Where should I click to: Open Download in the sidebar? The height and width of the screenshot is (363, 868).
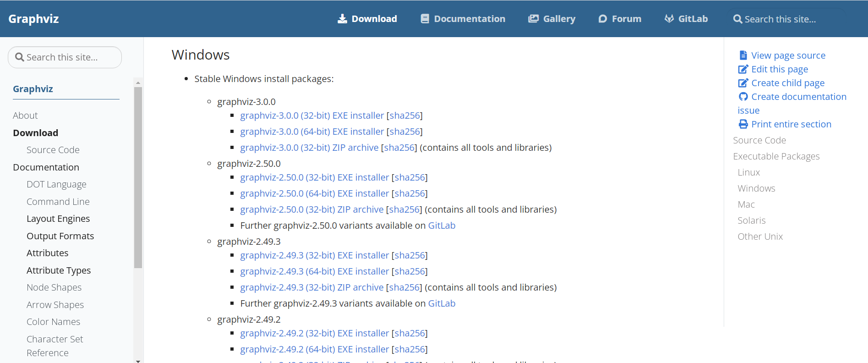[36, 133]
